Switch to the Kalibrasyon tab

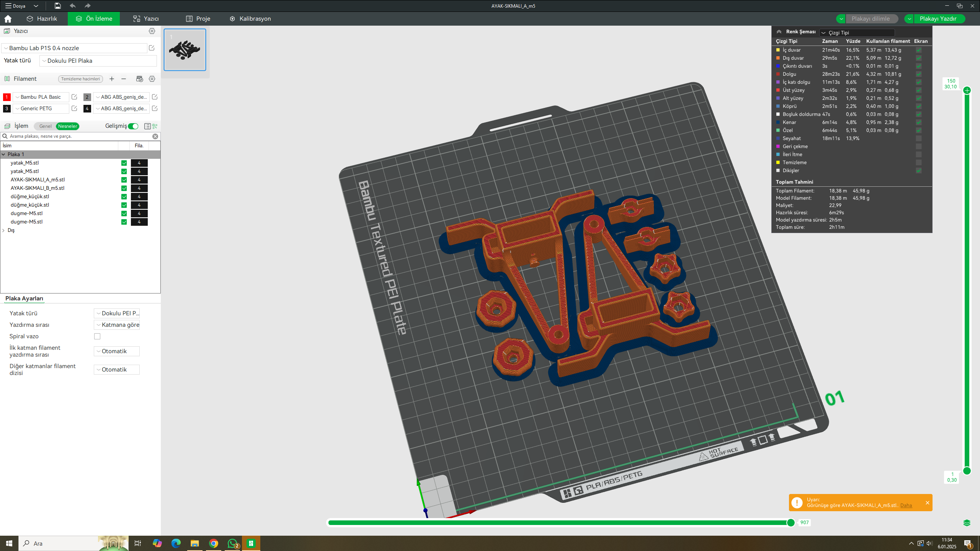[250, 19]
